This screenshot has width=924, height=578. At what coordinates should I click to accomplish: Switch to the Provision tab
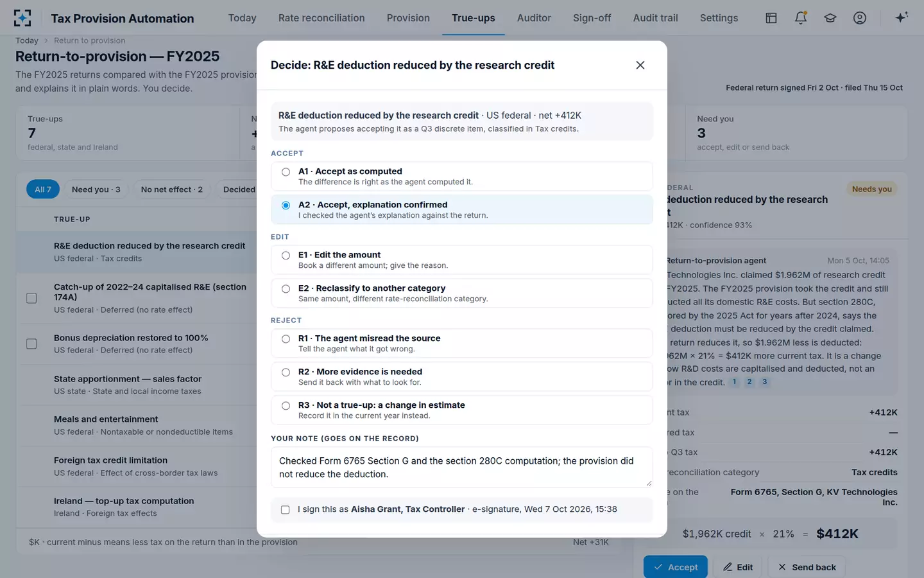(x=408, y=18)
